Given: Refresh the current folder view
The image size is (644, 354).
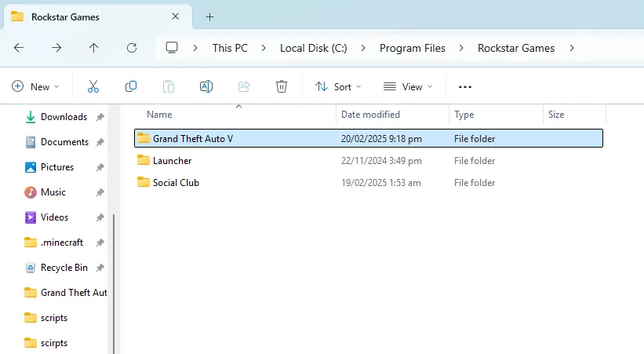Looking at the screenshot, I should coord(132,48).
